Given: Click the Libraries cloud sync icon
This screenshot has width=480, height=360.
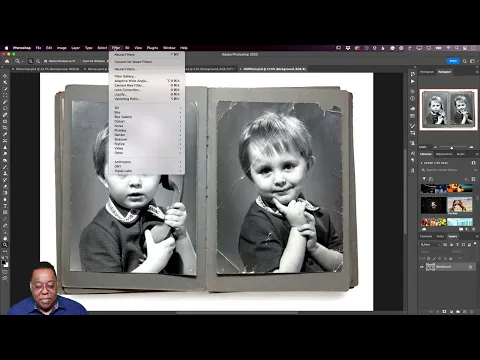Looking at the screenshot, I should [x=424, y=229].
